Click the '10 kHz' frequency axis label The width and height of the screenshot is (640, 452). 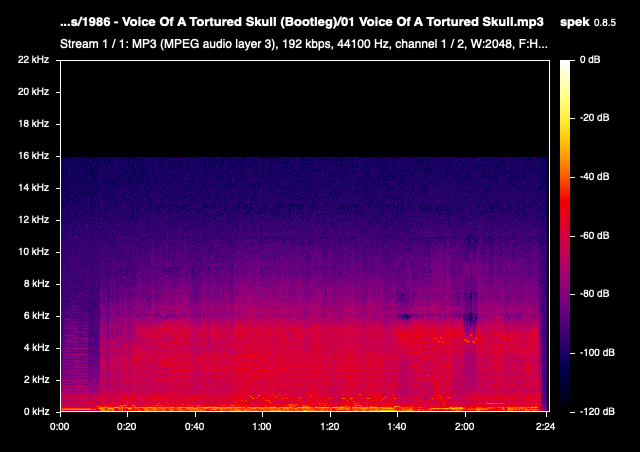[33, 252]
